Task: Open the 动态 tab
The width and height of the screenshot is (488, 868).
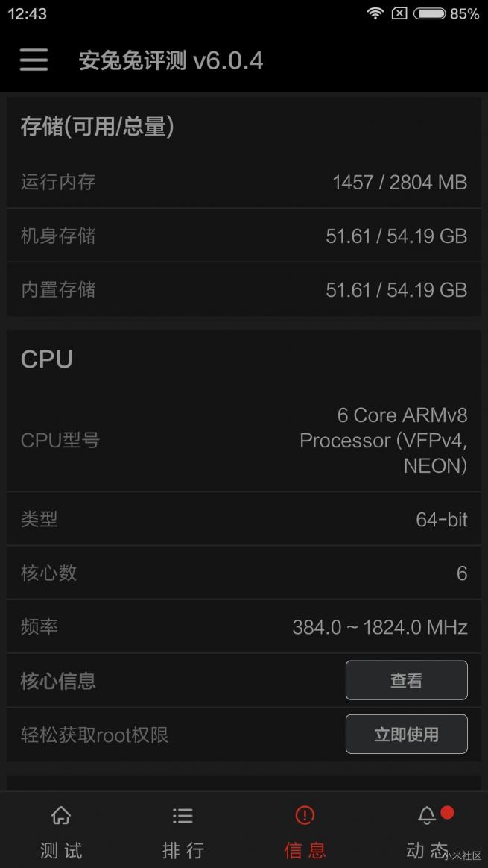Action: 426,830
